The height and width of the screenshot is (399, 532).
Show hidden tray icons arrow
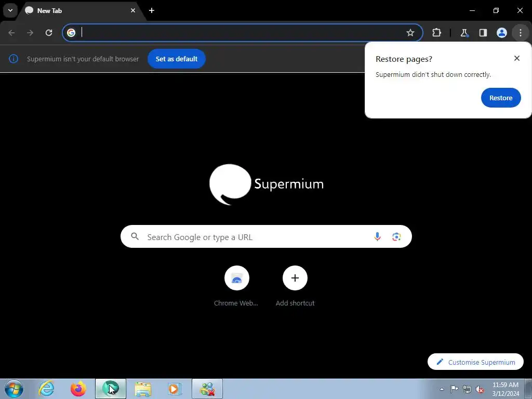point(442,389)
